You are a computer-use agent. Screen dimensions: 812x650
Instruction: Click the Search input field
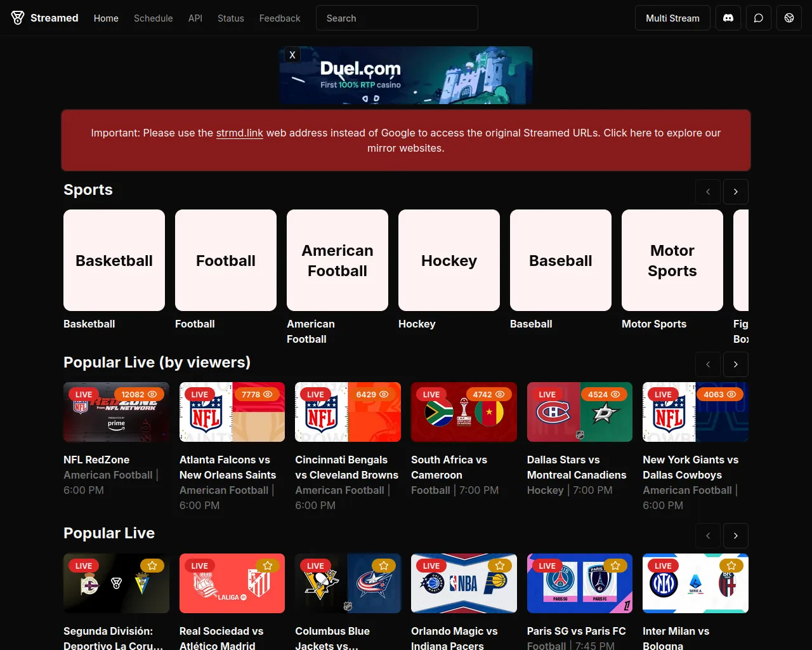(x=396, y=18)
